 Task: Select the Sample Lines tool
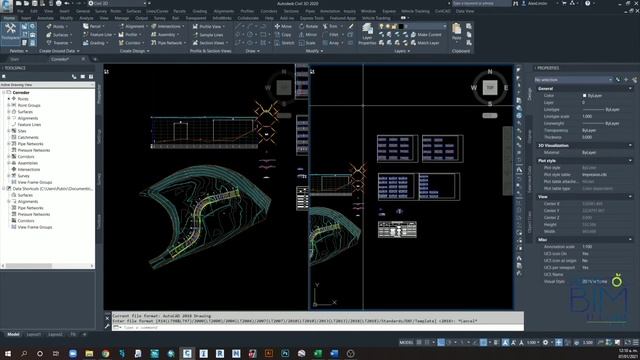point(208,35)
